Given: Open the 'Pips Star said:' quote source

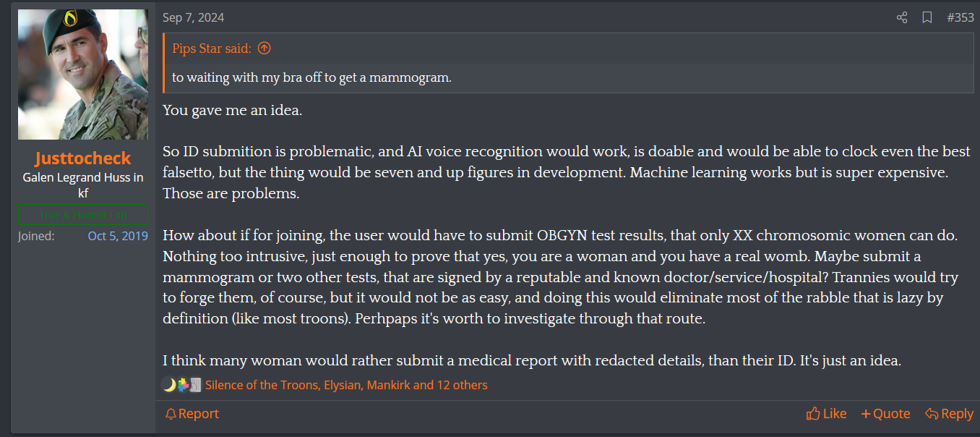Looking at the screenshot, I should click(212, 48).
